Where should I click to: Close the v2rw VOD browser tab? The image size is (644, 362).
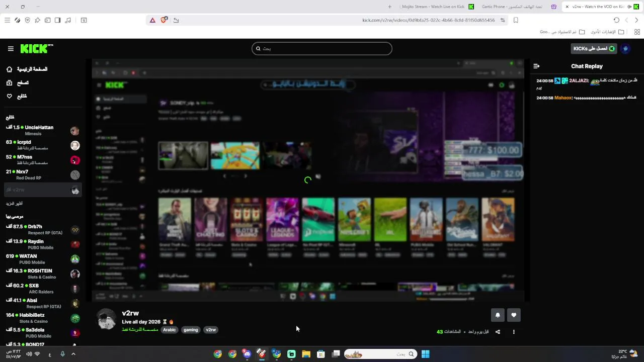click(567, 7)
